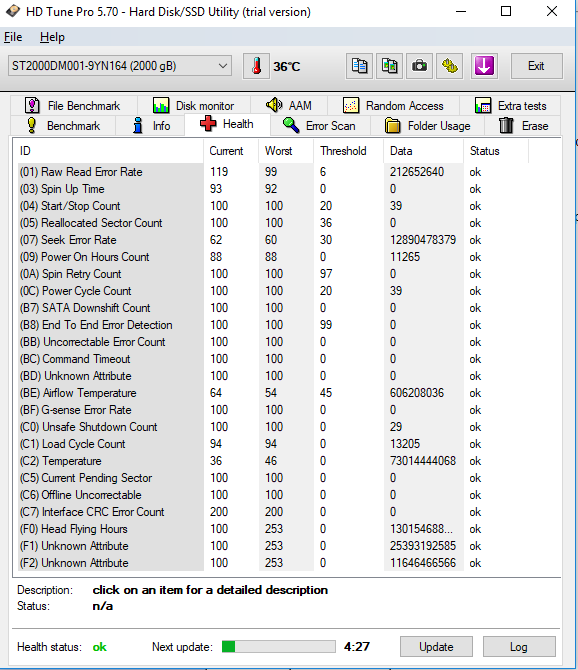Click the Data column header

pos(423,151)
